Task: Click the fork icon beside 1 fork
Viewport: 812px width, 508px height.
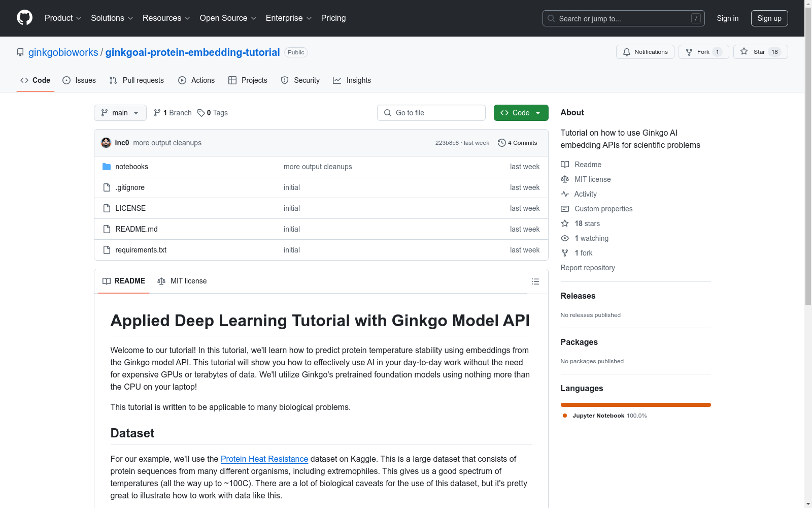Action: click(x=565, y=253)
